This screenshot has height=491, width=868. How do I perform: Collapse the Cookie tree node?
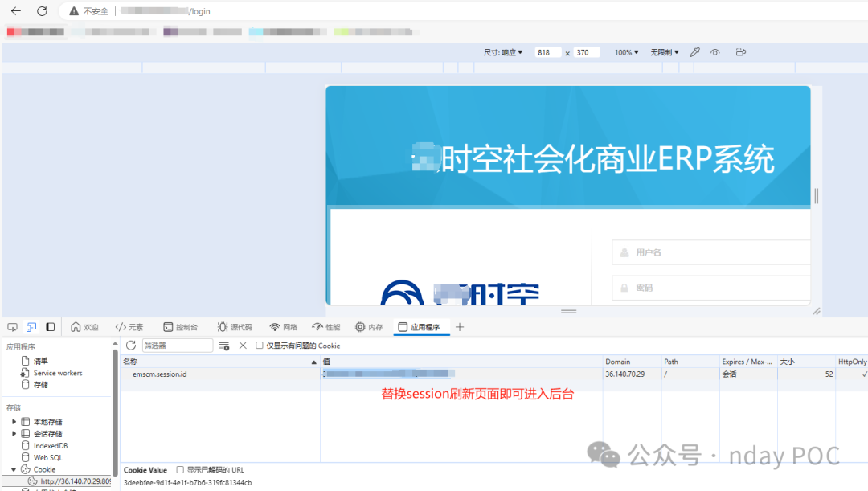point(14,469)
